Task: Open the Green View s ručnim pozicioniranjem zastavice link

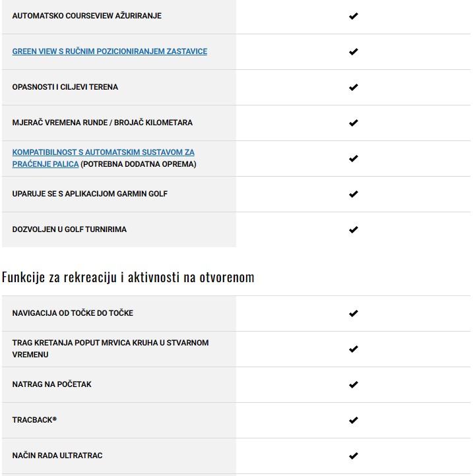Action: click(x=110, y=51)
